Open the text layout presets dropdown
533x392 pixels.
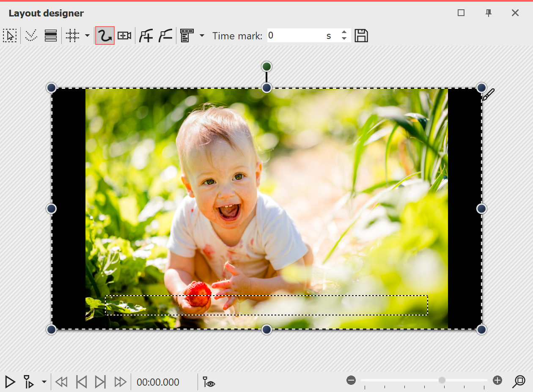point(202,36)
